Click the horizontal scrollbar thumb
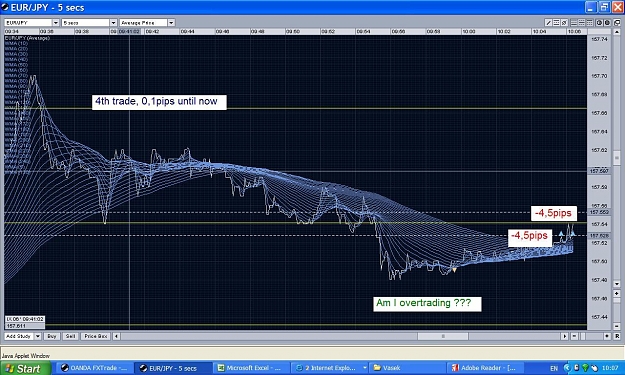This screenshot has width=625, height=375. (x=443, y=336)
